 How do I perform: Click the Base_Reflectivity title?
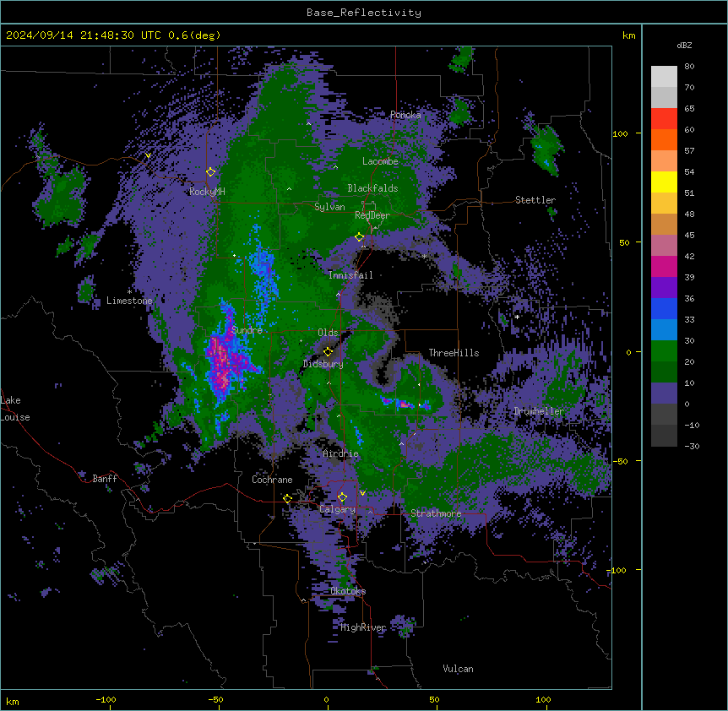[364, 13]
